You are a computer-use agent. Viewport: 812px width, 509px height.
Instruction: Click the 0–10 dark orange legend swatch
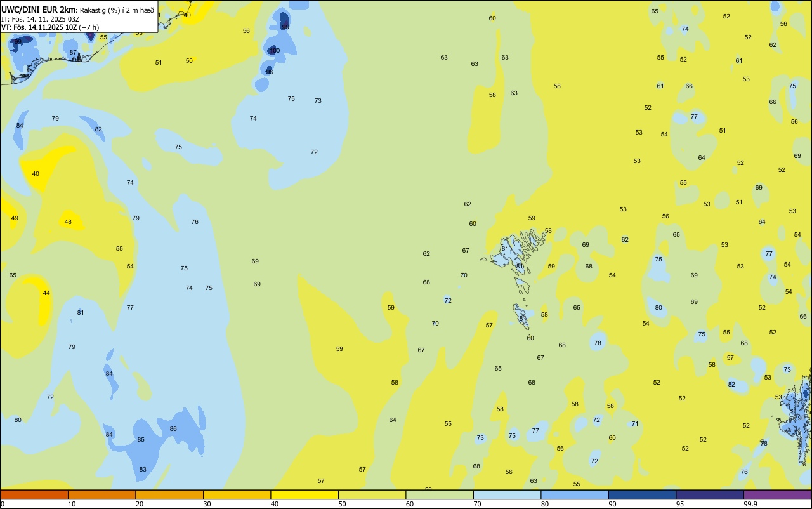(x=34, y=494)
